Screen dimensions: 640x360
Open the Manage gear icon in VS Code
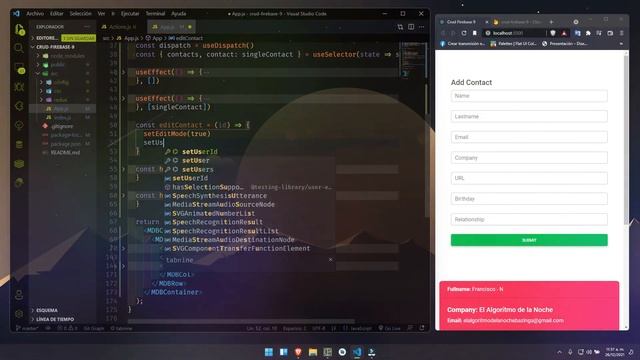click(19, 313)
